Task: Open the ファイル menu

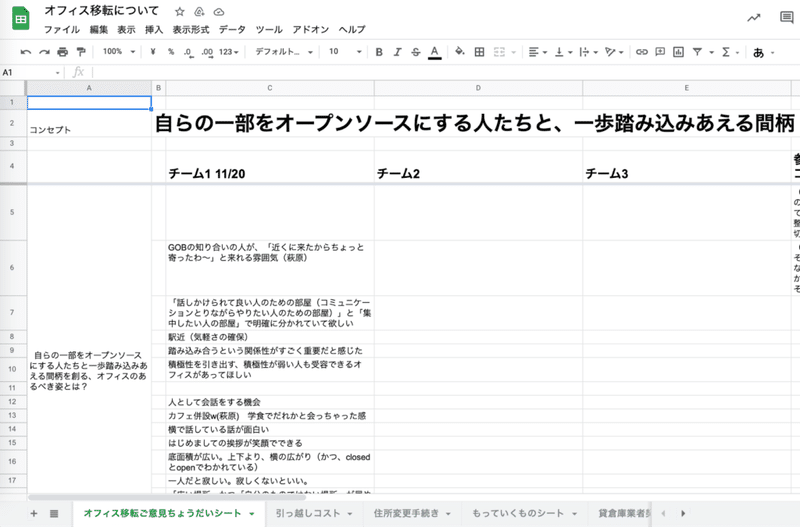Action: point(62,30)
